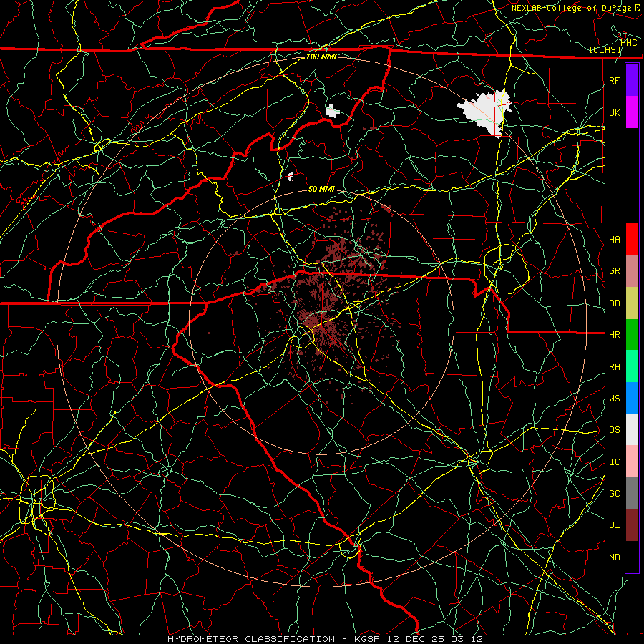Click the 'DS' legend label
This screenshot has width=644, height=644.
click(x=614, y=430)
